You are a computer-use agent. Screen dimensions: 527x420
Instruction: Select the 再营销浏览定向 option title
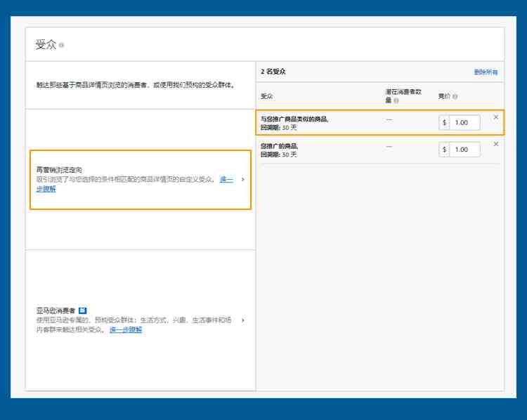click(x=59, y=170)
